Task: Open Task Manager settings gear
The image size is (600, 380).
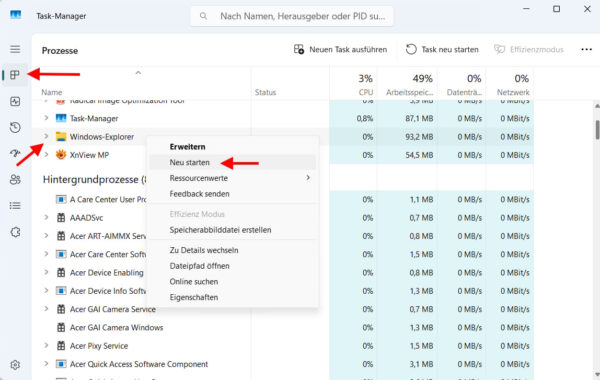Action: [15, 365]
